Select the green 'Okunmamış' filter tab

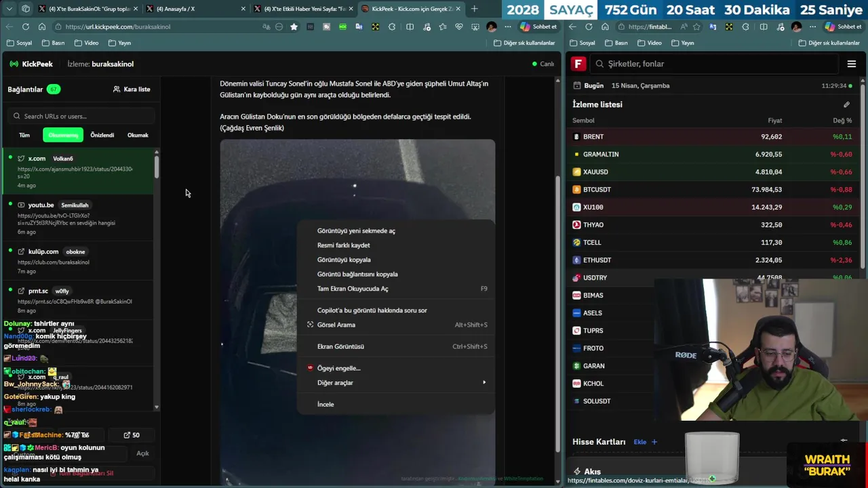tap(63, 135)
